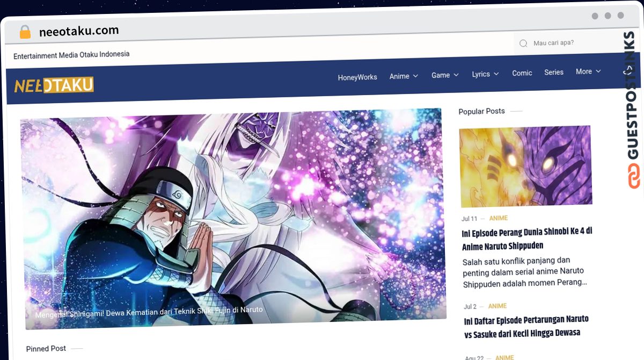This screenshot has width=644, height=360.
Task: Click the padlock icon beside neeotaku.com
Action: 25,32
